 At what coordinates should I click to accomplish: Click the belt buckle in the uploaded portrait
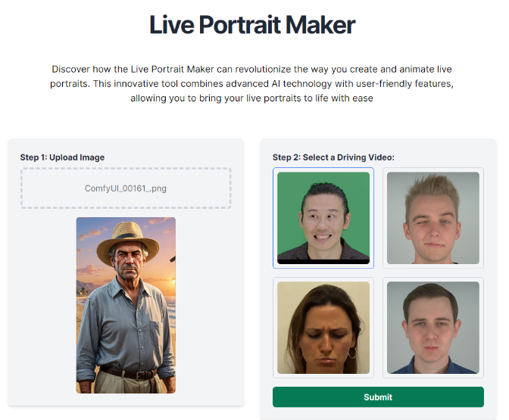(x=142, y=375)
